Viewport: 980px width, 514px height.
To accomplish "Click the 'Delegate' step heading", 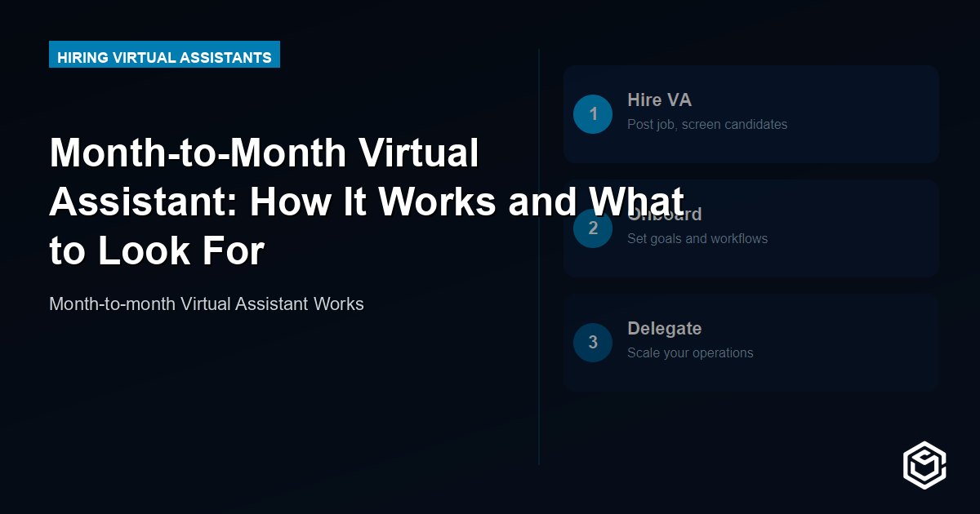I will pos(664,329).
